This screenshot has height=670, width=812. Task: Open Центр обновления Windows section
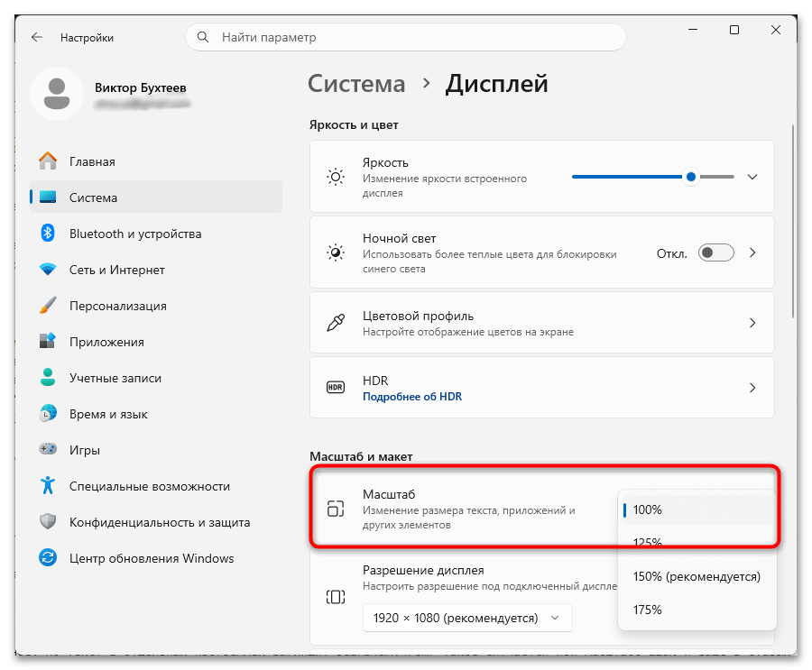(x=156, y=557)
